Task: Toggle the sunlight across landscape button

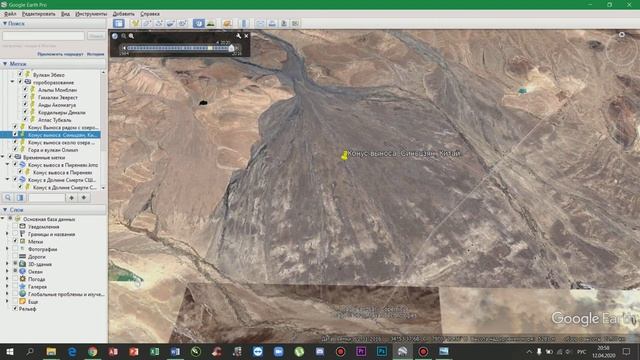Action: (211, 24)
